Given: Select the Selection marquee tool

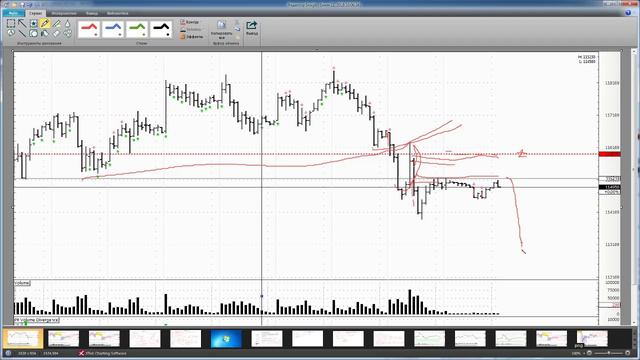Looking at the screenshot, I should (x=11, y=24).
